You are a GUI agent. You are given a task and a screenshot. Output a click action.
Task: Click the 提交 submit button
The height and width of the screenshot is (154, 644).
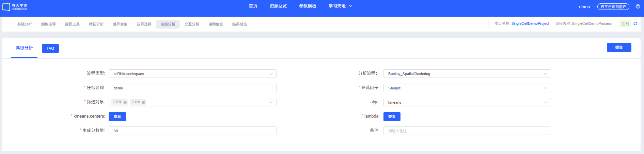pos(619,48)
